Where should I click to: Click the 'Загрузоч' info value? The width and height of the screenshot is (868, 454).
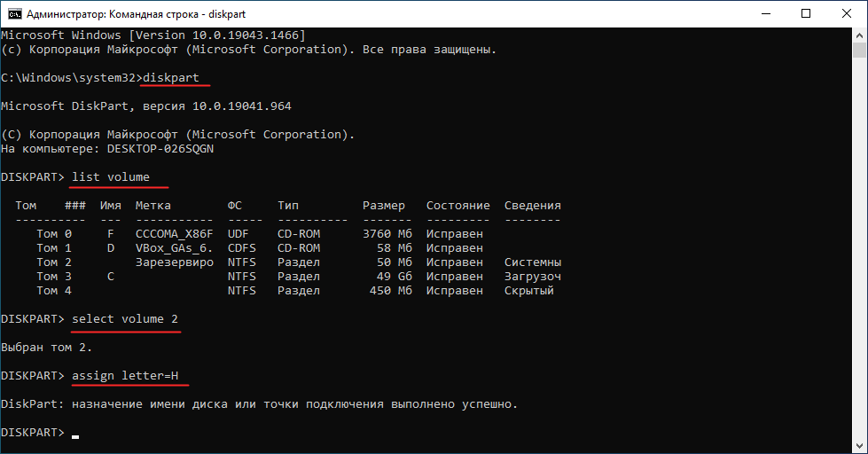pos(533,277)
